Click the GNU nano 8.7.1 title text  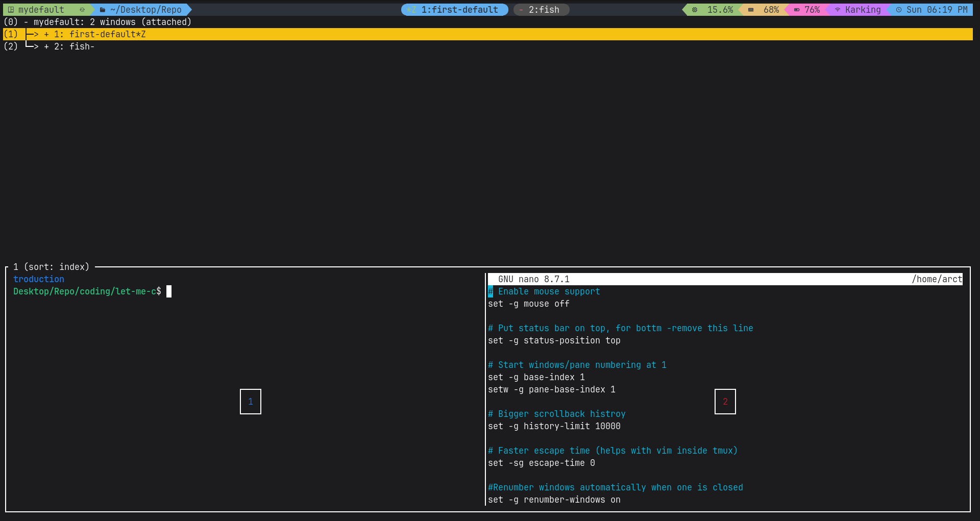coord(534,279)
